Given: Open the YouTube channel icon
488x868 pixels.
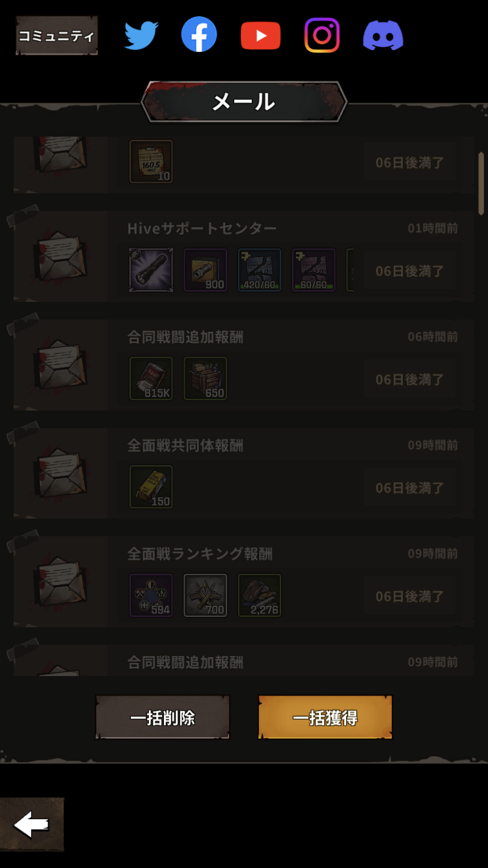Looking at the screenshot, I should pyautogui.click(x=260, y=36).
